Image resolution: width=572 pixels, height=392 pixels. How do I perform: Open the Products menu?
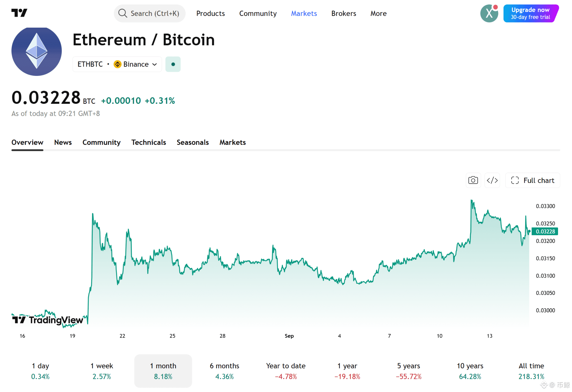point(211,13)
